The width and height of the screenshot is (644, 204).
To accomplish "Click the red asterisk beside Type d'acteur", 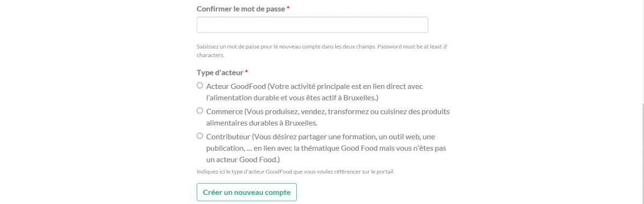I will click(246, 72).
